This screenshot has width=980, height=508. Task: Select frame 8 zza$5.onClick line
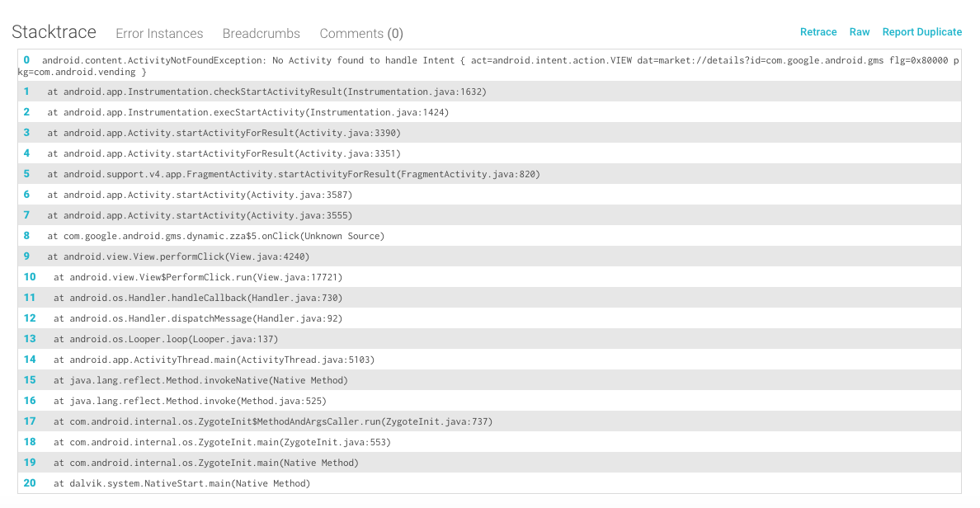click(x=215, y=236)
